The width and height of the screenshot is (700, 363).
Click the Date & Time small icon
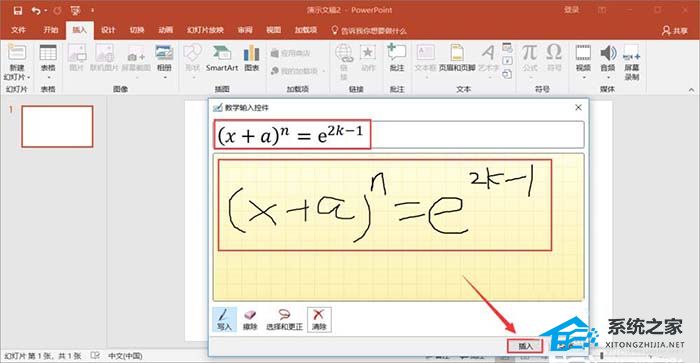(507, 47)
